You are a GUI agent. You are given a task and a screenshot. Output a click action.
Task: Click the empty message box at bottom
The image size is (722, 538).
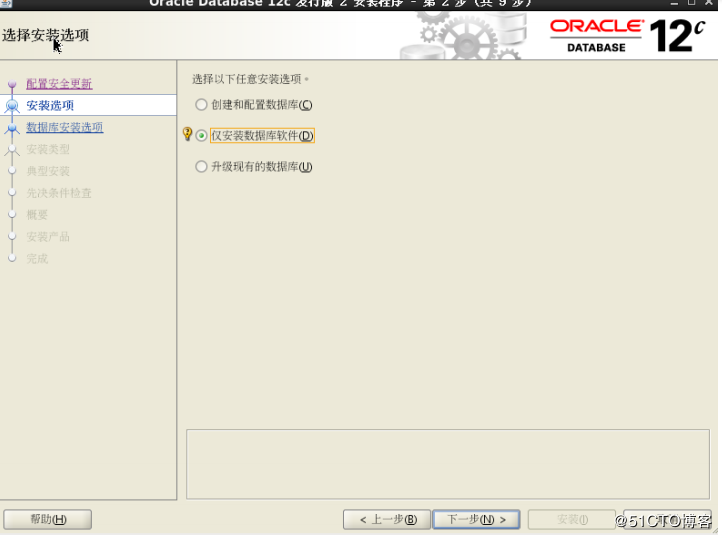[x=448, y=464]
